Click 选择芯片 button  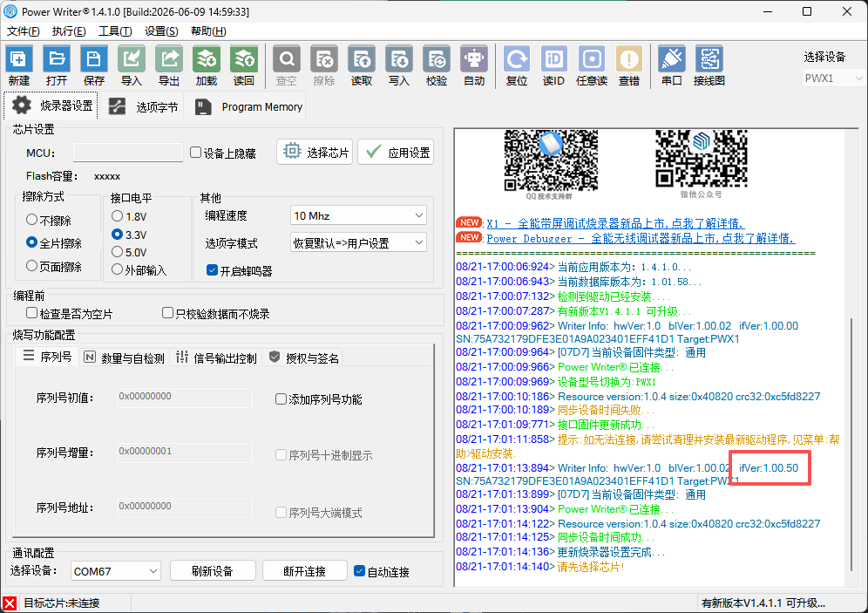pos(315,152)
